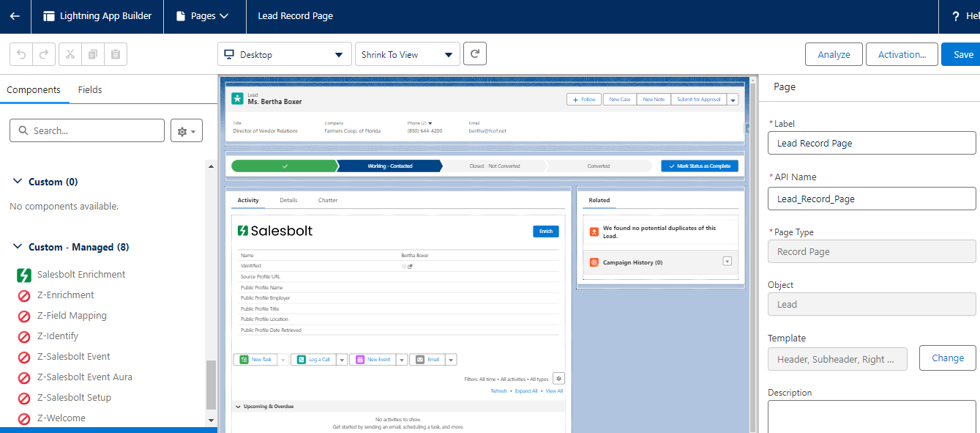Click the New Note button
980x433 pixels.
pyautogui.click(x=654, y=100)
